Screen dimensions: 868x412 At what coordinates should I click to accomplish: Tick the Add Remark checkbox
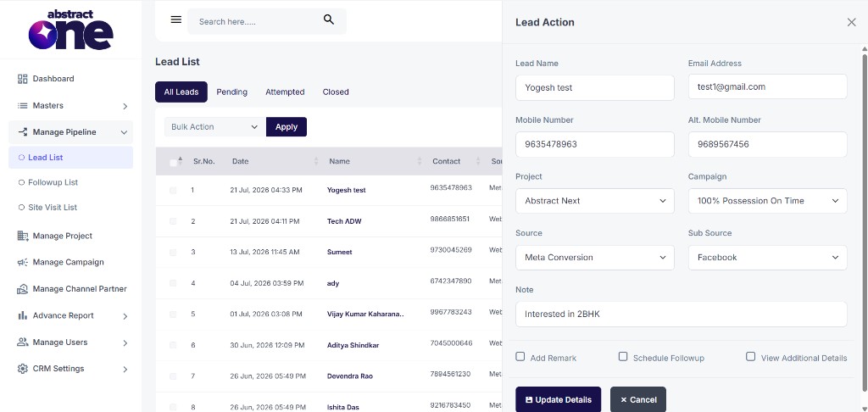520,357
